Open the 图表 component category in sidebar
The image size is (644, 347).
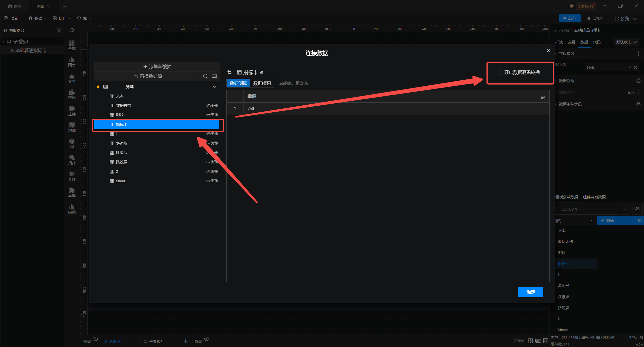[72, 62]
